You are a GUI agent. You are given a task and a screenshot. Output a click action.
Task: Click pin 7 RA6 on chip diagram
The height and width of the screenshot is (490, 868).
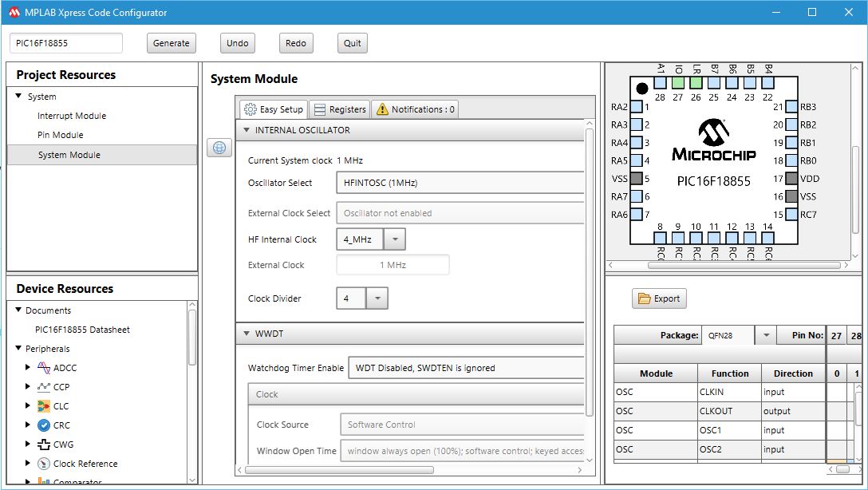[x=637, y=214]
